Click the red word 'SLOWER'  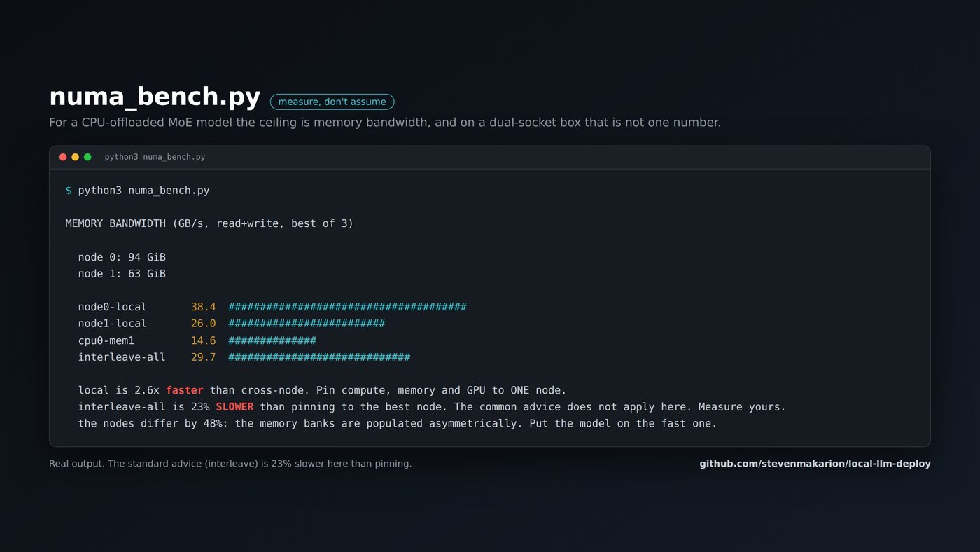click(234, 407)
